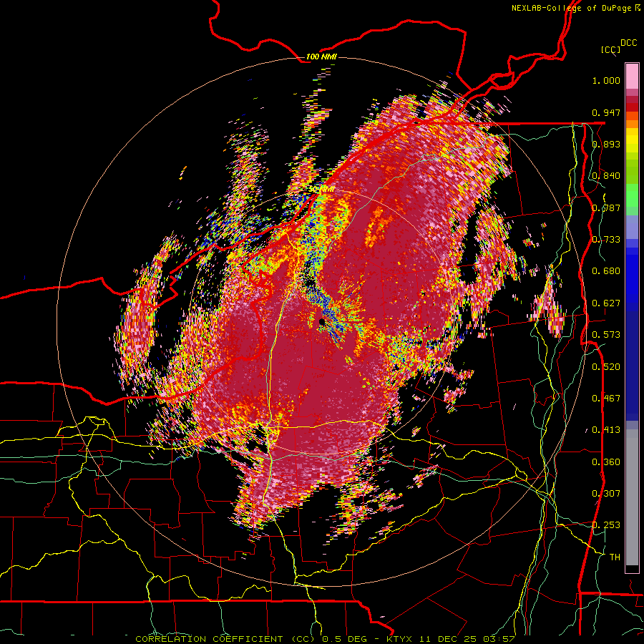
Task: Click the CORRELATION COEFFICIENT caption at the bottom
Action: 324,639
